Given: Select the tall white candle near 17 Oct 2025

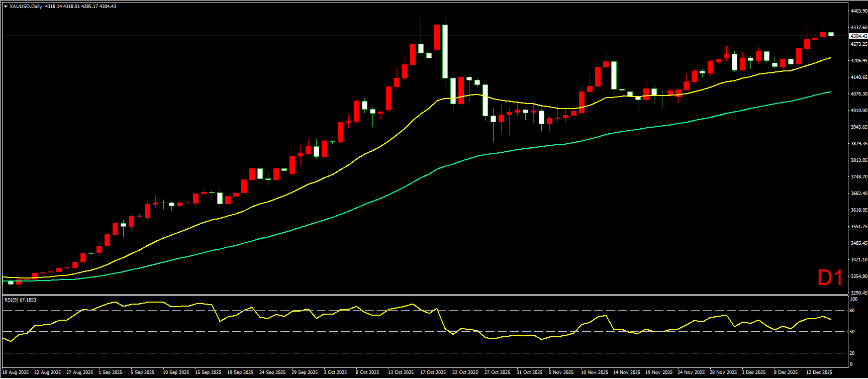Looking at the screenshot, I should tap(445, 51).
